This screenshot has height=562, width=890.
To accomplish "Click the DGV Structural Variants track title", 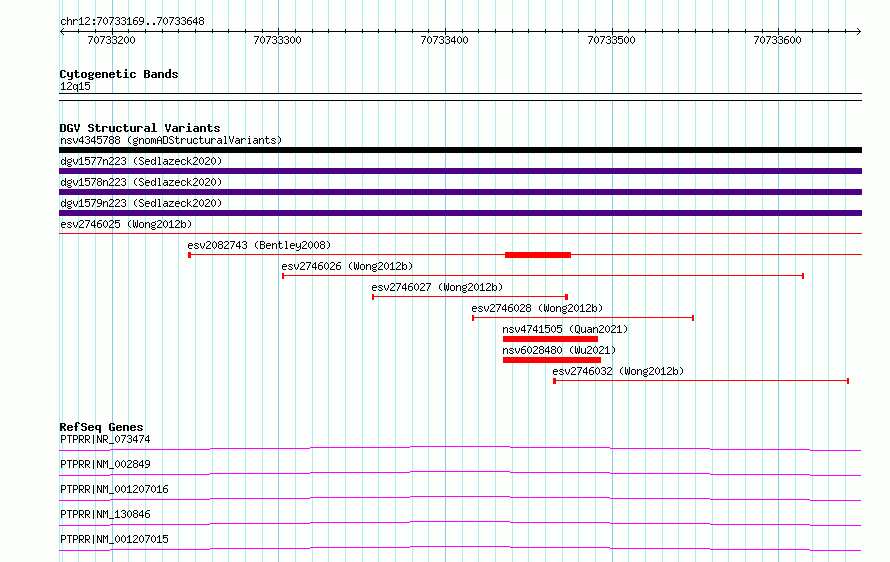I will pos(140,128).
